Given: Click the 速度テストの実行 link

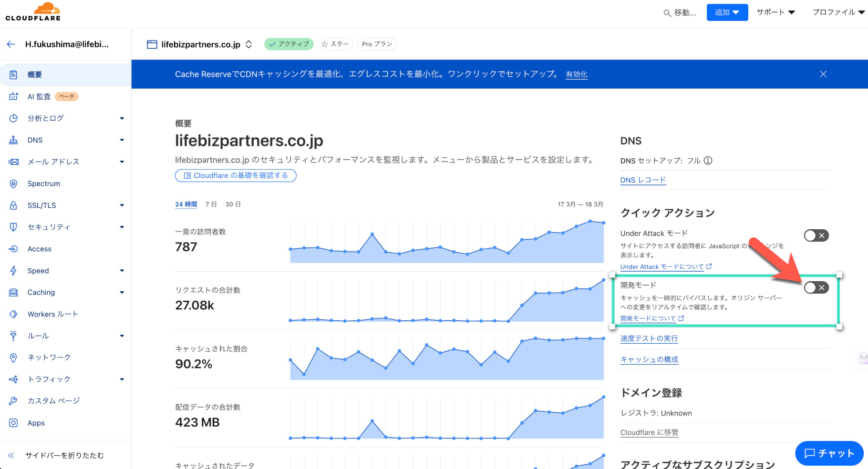Looking at the screenshot, I should [x=649, y=338].
